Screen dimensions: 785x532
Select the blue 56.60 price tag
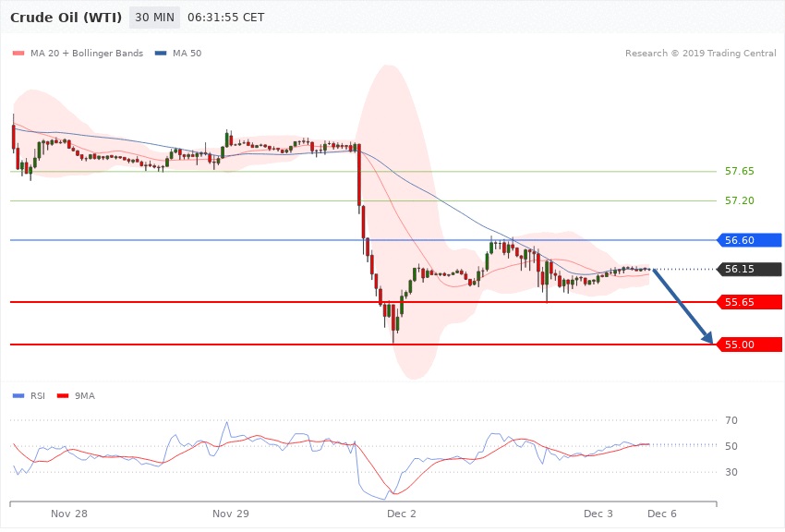click(x=749, y=240)
